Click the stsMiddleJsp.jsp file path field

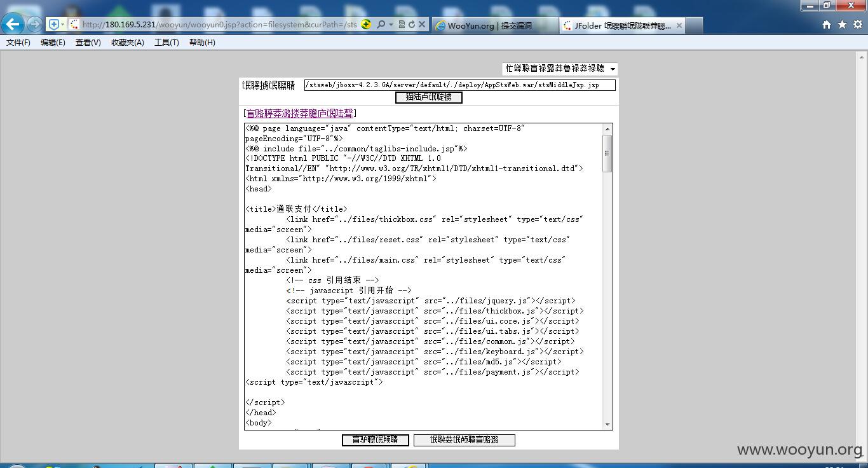coord(460,85)
